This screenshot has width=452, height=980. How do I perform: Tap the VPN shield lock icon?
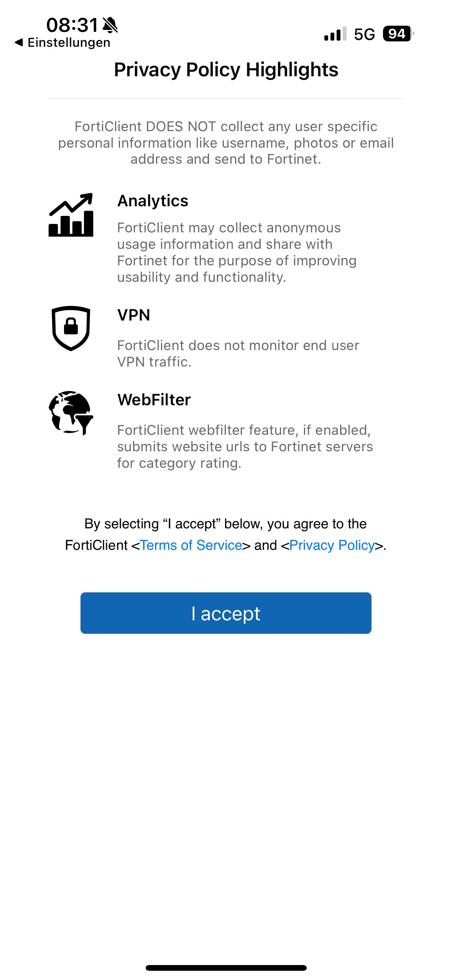(x=71, y=328)
